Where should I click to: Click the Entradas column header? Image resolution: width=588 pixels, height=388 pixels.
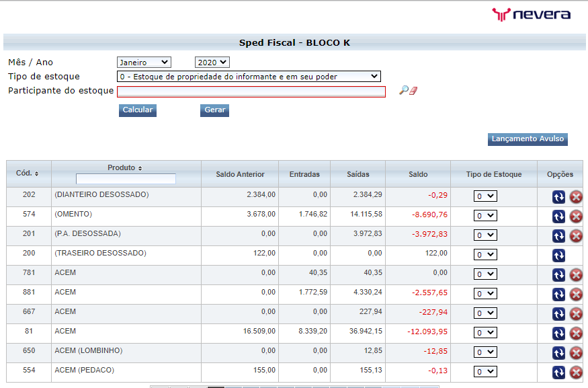pos(304,174)
